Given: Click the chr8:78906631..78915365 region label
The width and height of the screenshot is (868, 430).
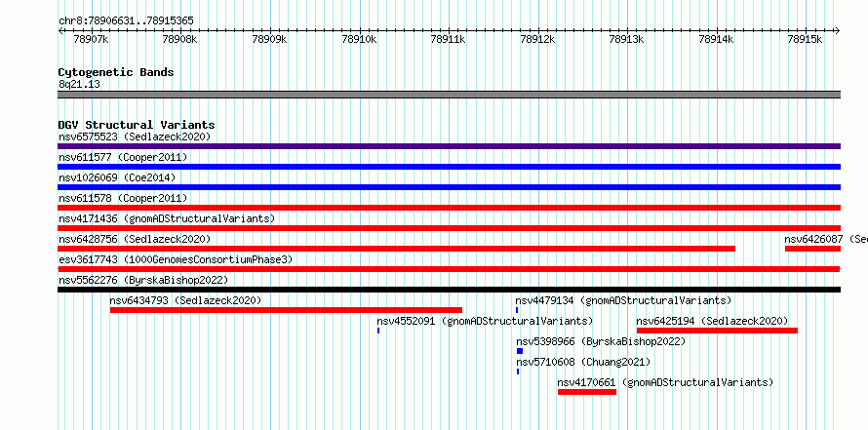Looking at the screenshot, I should 126,21.
